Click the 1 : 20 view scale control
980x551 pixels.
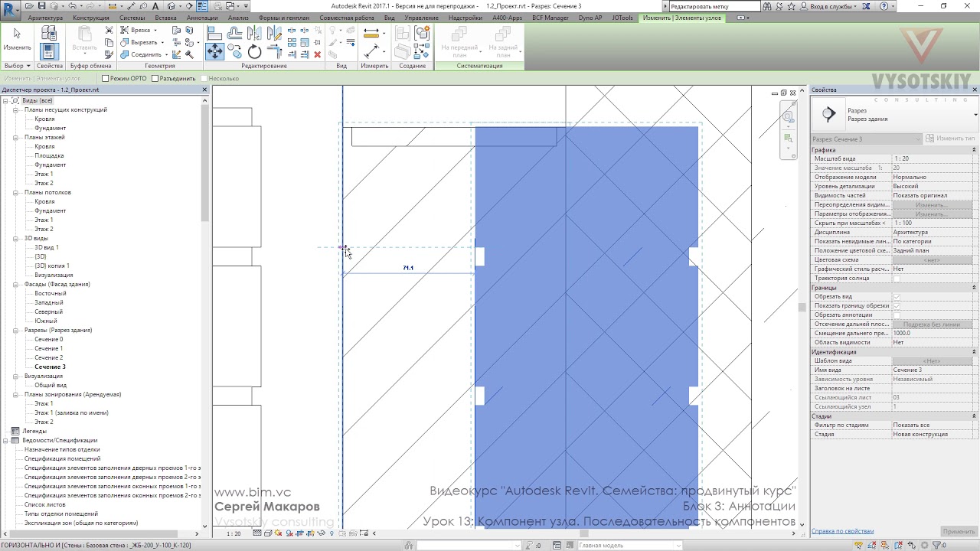coord(234,533)
